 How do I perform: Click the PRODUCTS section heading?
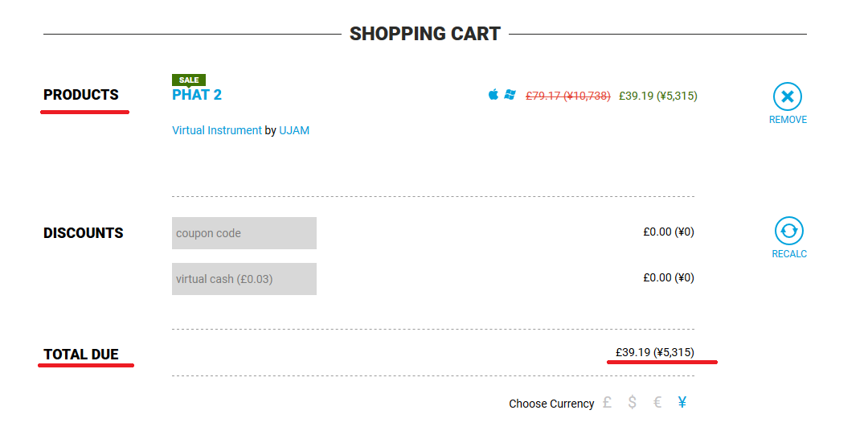coord(81,95)
